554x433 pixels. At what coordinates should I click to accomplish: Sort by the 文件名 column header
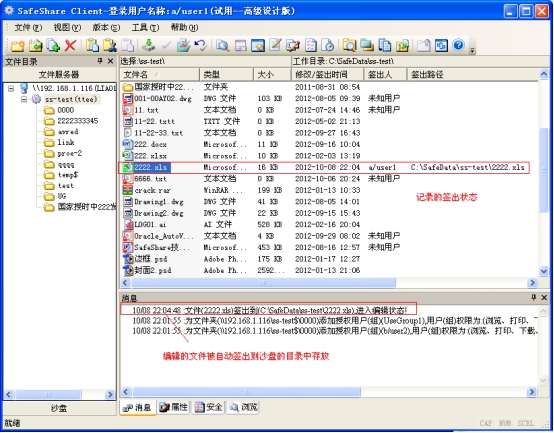click(x=160, y=75)
